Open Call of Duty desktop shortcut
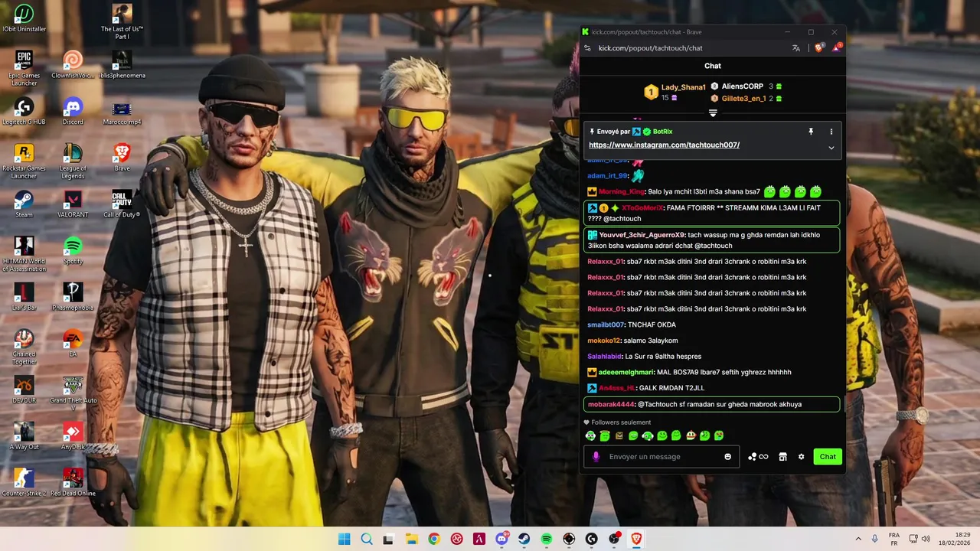Viewport: 980px width, 551px height. click(122, 204)
